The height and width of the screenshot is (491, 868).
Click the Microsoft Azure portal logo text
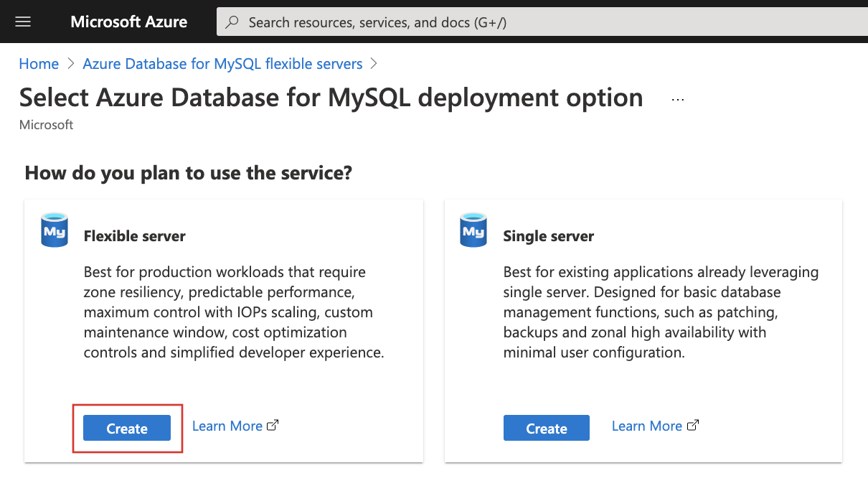128,22
